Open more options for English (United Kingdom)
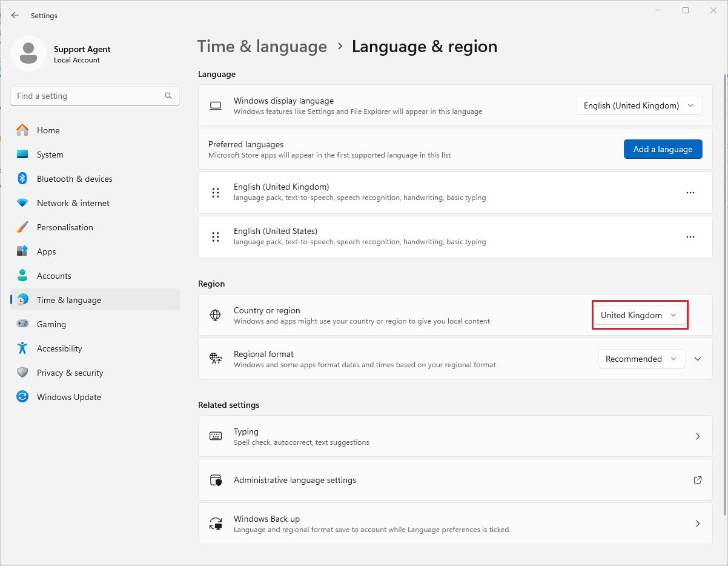728x566 pixels. pos(690,193)
